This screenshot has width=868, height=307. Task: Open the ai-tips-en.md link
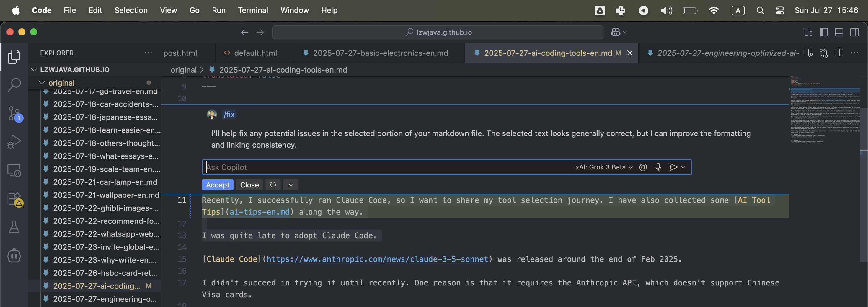pyautogui.click(x=260, y=212)
